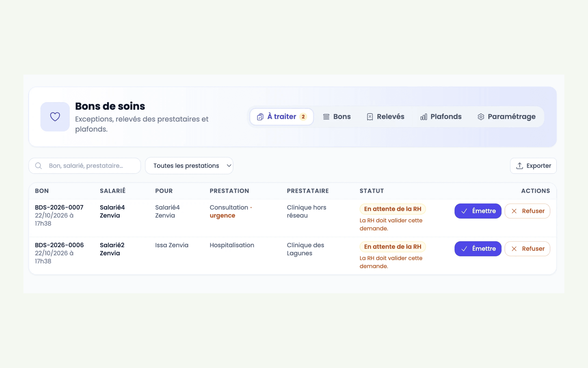This screenshot has height=368, width=588.
Task: Click the BON column header
Action: (42, 191)
